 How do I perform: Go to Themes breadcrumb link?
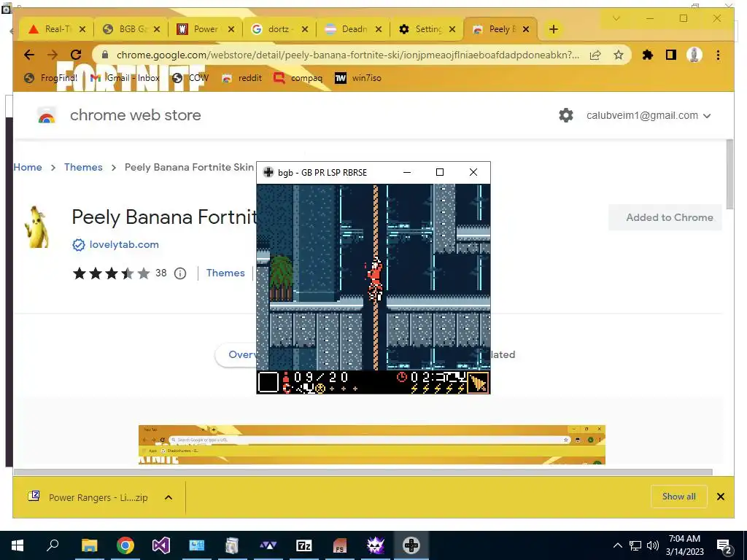point(83,167)
